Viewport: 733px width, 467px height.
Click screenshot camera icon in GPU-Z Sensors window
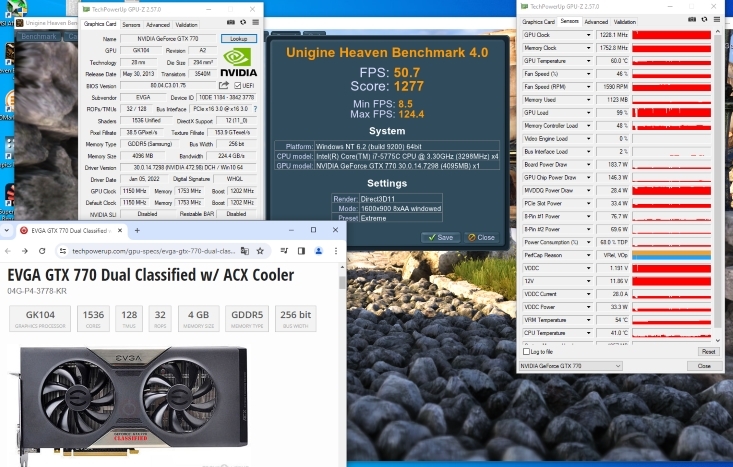point(692,20)
